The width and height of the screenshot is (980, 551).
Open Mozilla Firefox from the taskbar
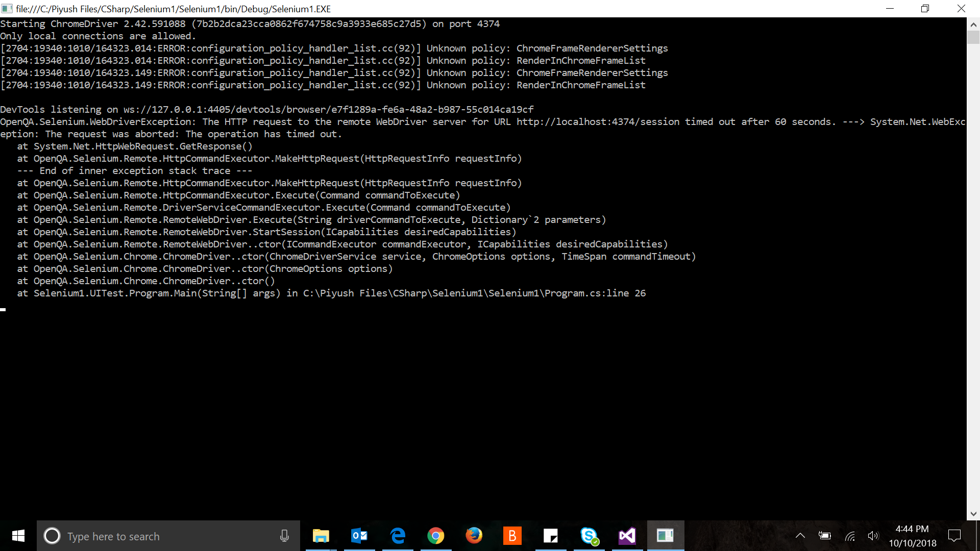click(x=474, y=536)
